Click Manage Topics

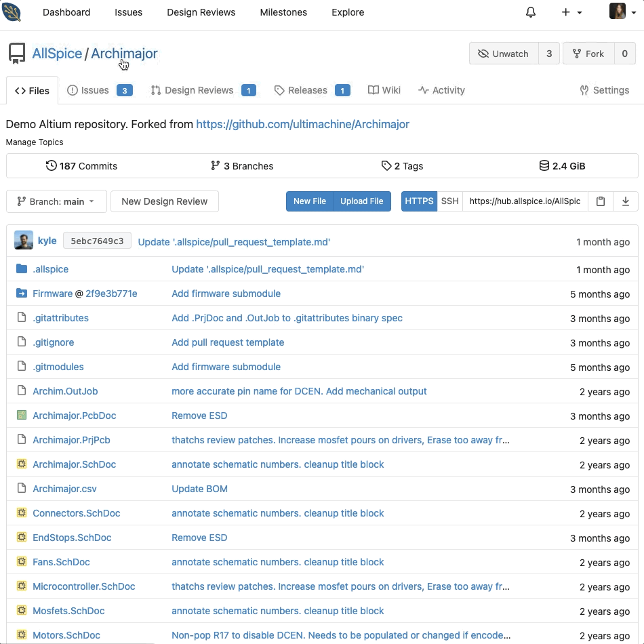(x=35, y=142)
